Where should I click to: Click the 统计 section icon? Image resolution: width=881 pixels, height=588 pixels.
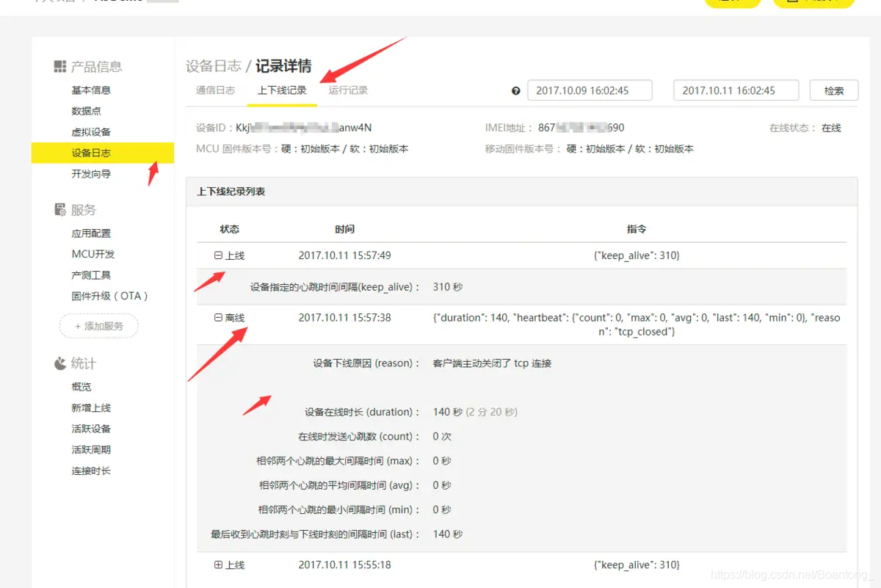(59, 363)
